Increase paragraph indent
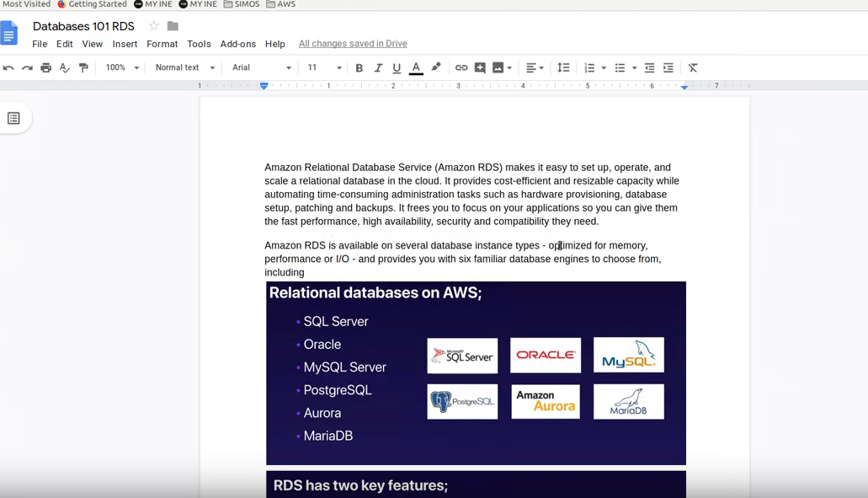Image resolution: width=868 pixels, height=498 pixels. [668, 67]
